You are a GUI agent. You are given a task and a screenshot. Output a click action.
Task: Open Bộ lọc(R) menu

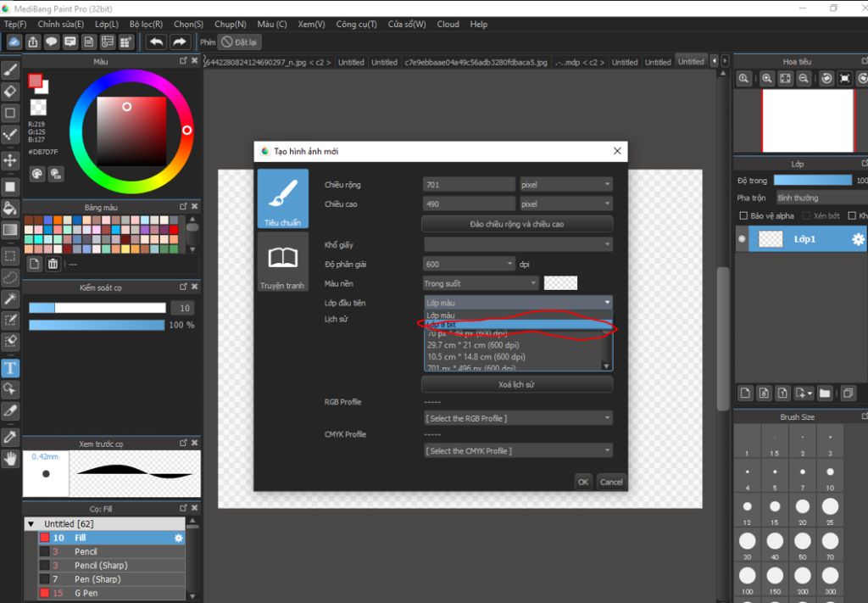click(146, 25)
